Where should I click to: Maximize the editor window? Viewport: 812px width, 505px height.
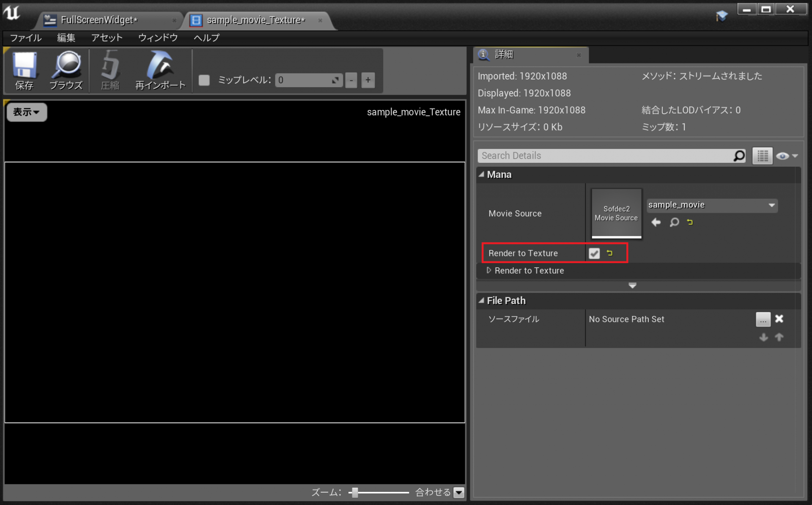(766, 9)
